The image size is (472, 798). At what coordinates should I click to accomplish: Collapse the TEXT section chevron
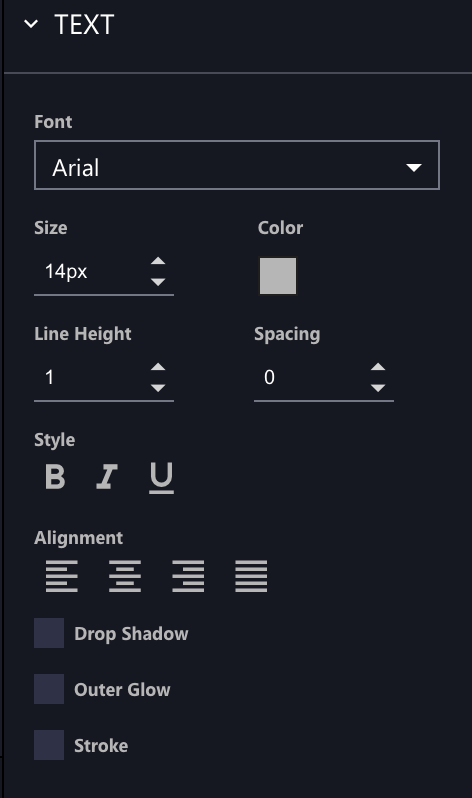coord(31,23)
